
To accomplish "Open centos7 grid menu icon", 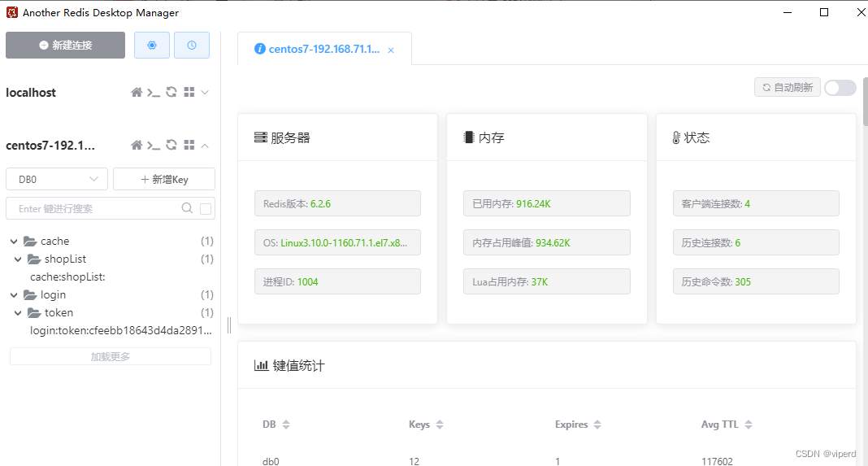I will point(189,146).
